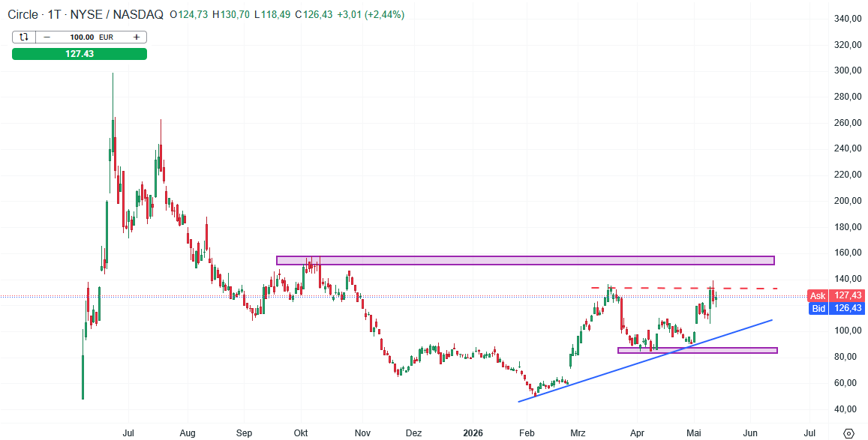868x440 pixels.
Task: Click the high value H130,70
Action: point(231,14)
